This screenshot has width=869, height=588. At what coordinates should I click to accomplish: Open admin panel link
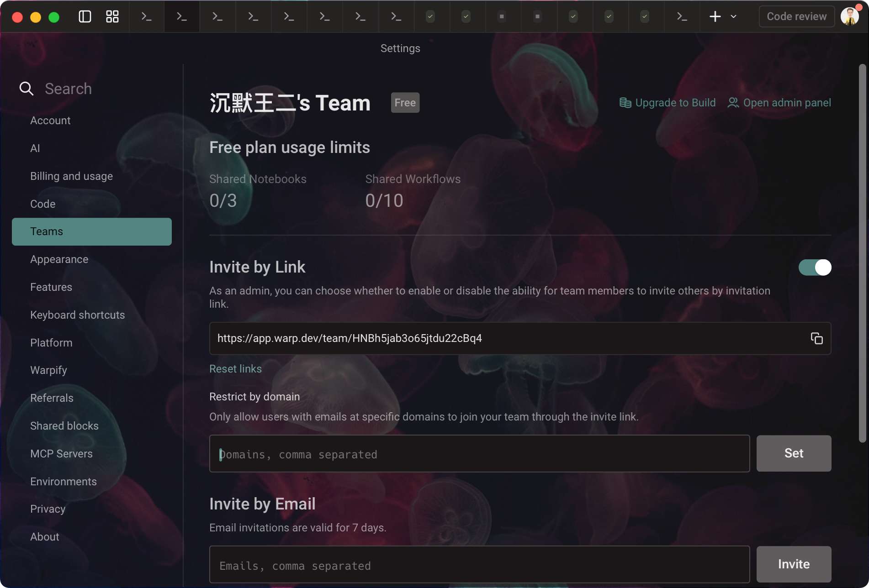(x=779, y=103)
